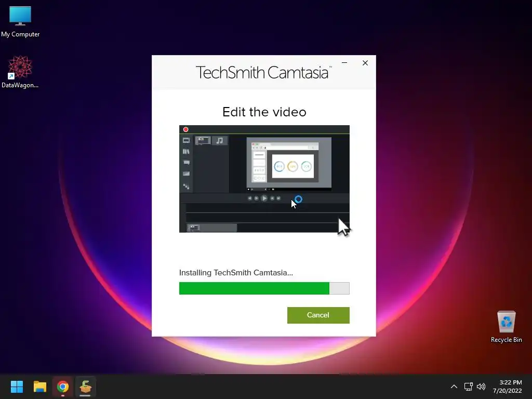This screenshot has width=532, height=399.
Task: Click the Edit the video preview image
Action: [x=264, y=179]
